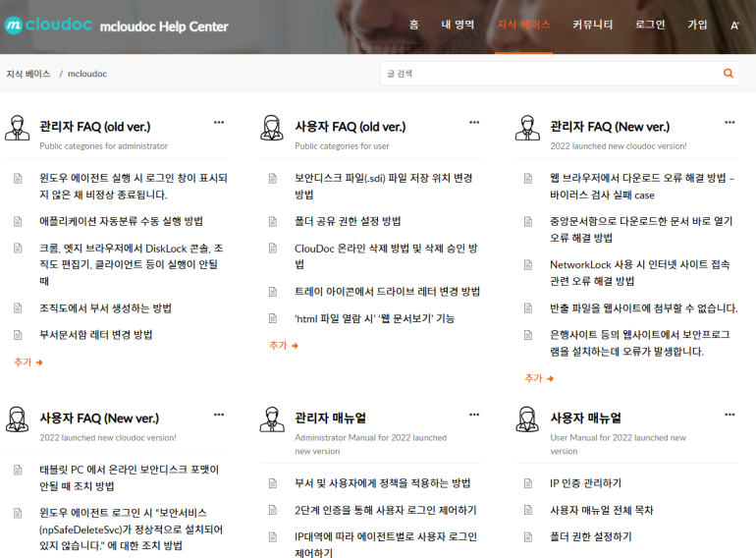Click the 사용자 FAQ (old ver.) person icon
This screenshot has width=756, height=558.
(x=272, y=128)
